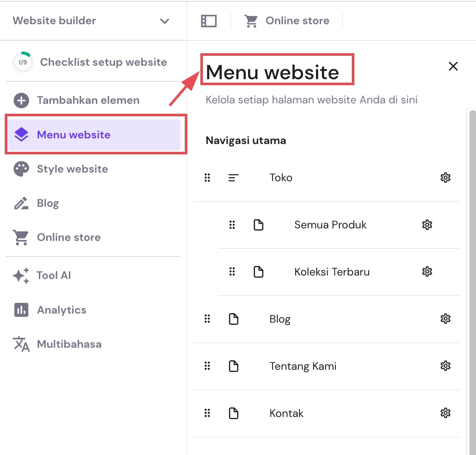Open Kontak page settings gear
This screenshot has height=455, width=476.
coord(445,413)
